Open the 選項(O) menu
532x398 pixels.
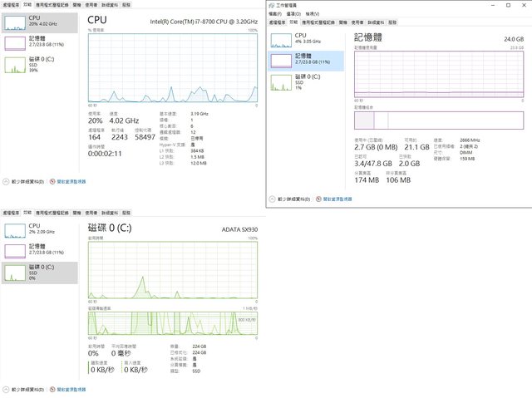(x=293, y=14)
